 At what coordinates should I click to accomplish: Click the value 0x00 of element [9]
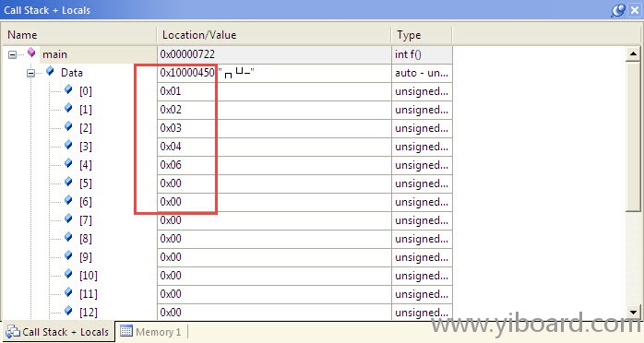pyautogui.click(x=171, y=257)
